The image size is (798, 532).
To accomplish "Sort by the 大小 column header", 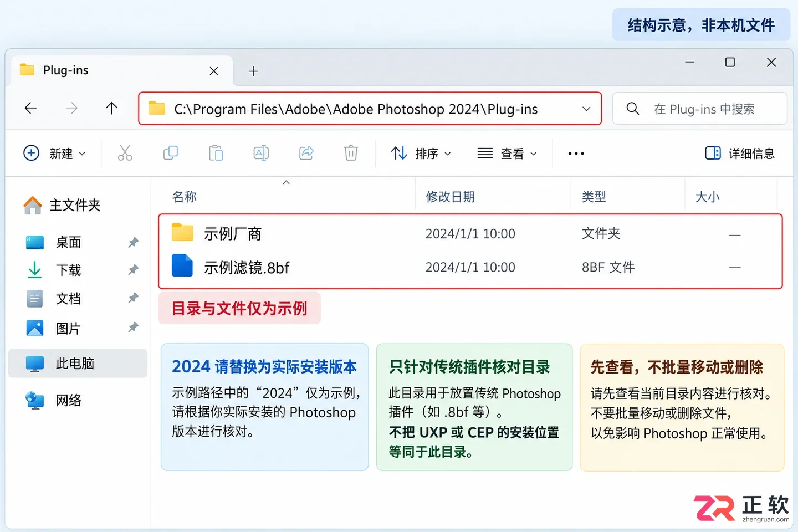I will (x=708, y=197).
